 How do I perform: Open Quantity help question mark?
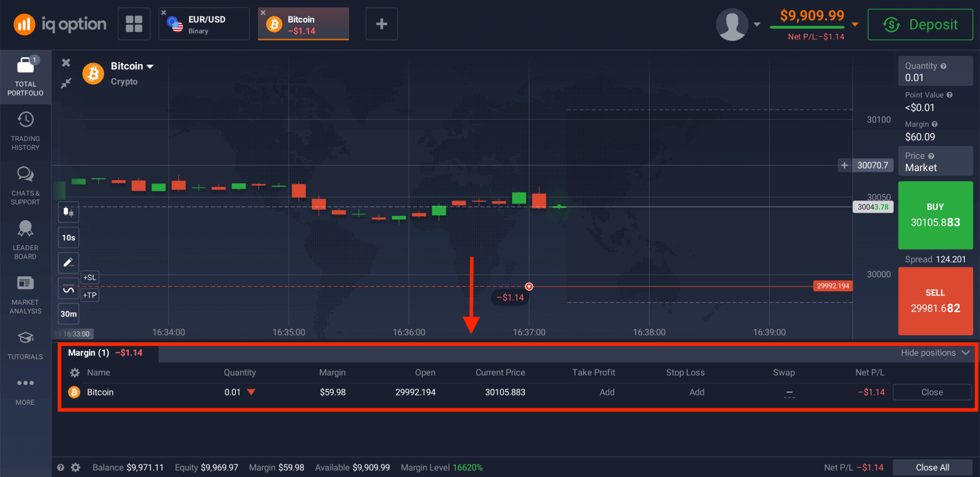pyautogui.click(x=943, y=66)
